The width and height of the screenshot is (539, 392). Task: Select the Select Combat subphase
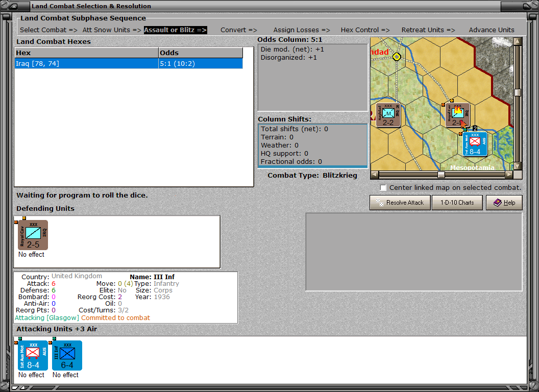point(48,30)
